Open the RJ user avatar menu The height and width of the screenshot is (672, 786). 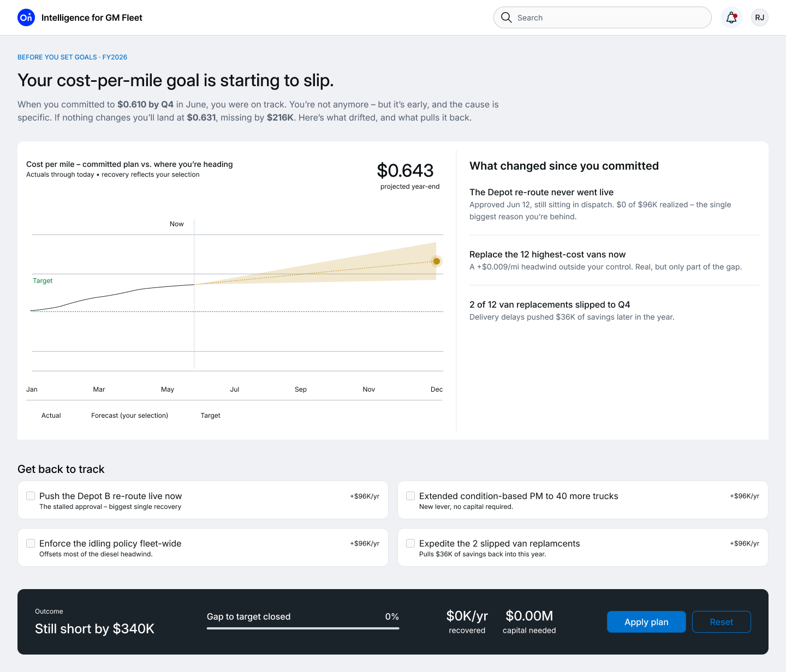pos(760,17)
